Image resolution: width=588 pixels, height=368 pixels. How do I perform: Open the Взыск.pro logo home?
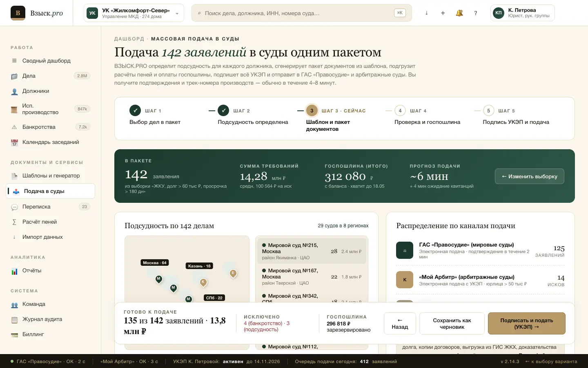pyautogui.click(x=37, y=13)
